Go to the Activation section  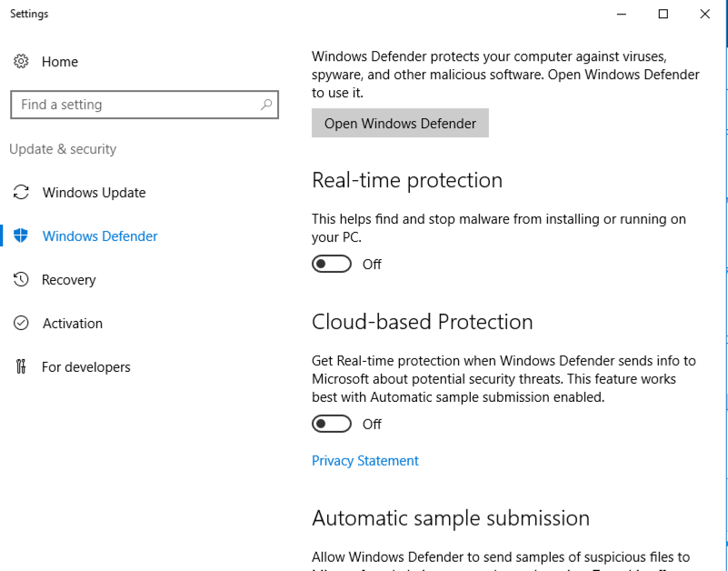click(73, 324)
